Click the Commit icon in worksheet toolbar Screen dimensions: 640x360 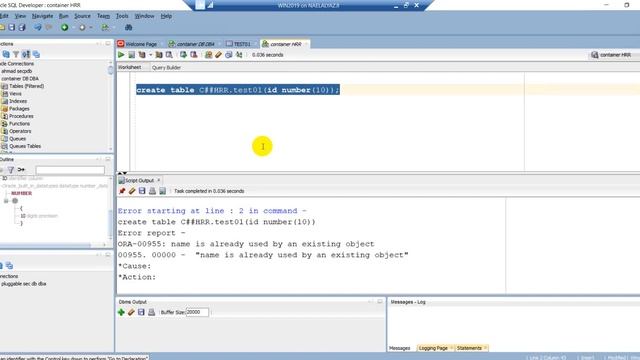point(183,55)
